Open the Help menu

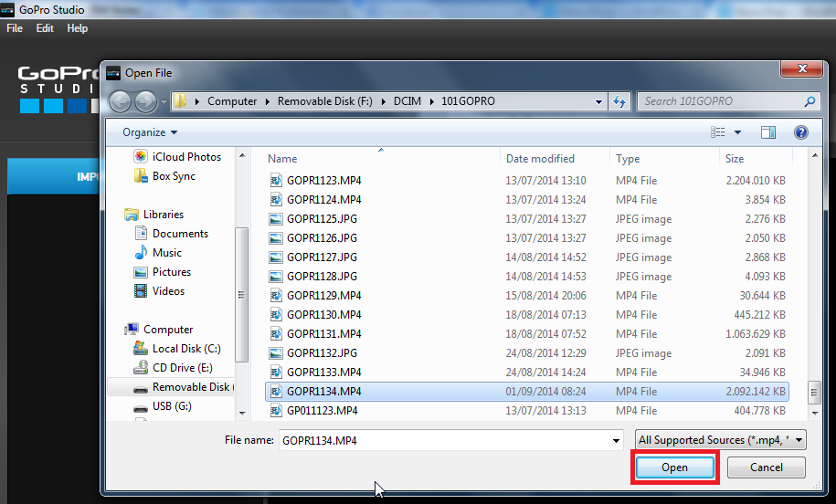coord(78,28)
